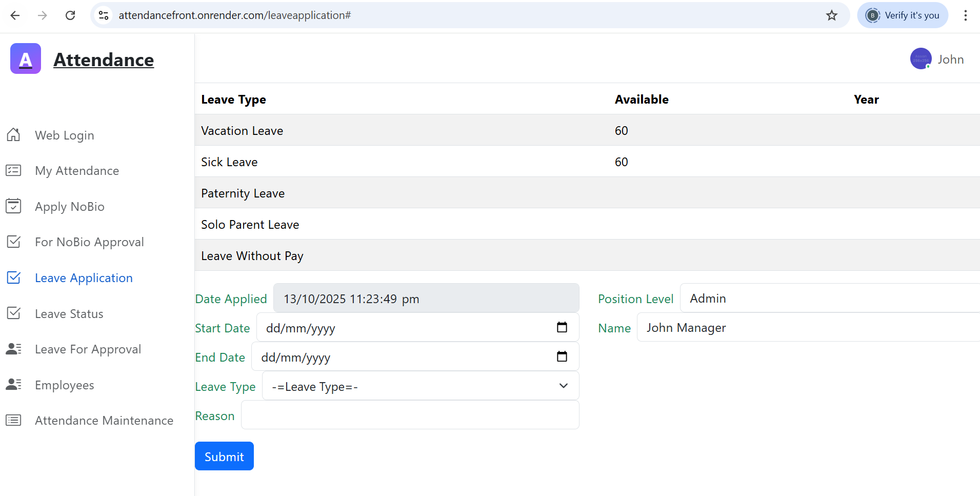Select Leave Application in sidebar
Viewport: 980px width, 496px height.
click(84, 278)
